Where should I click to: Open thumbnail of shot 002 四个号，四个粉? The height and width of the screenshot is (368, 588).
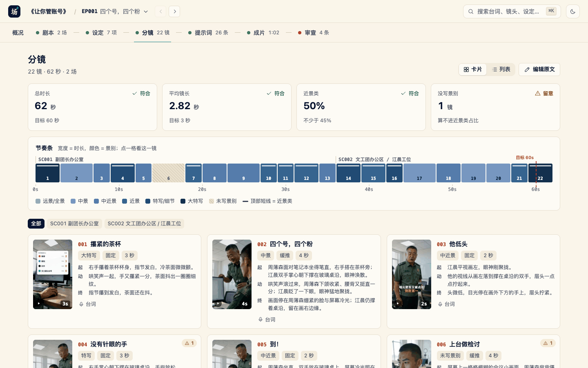(x=232, y=274)
